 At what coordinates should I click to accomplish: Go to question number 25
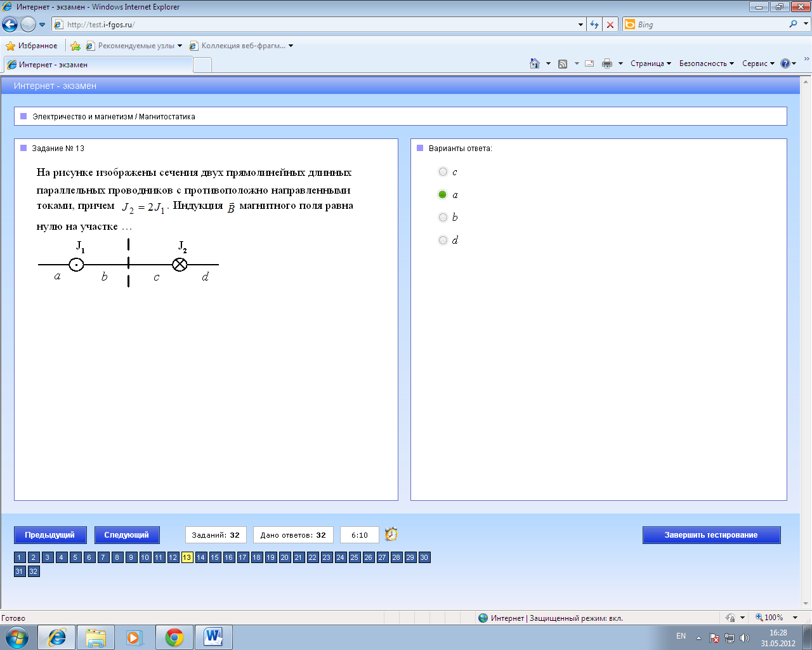point(355,557)
